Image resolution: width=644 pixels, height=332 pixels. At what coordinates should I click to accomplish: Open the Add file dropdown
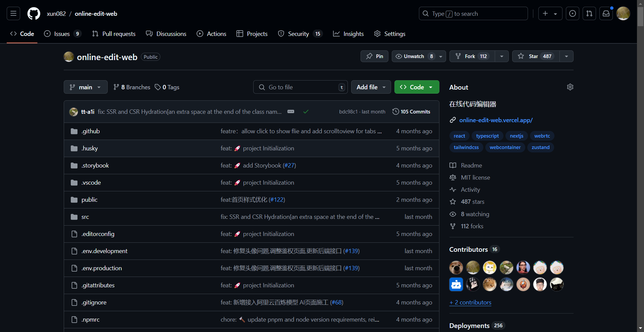click(371, 87)
